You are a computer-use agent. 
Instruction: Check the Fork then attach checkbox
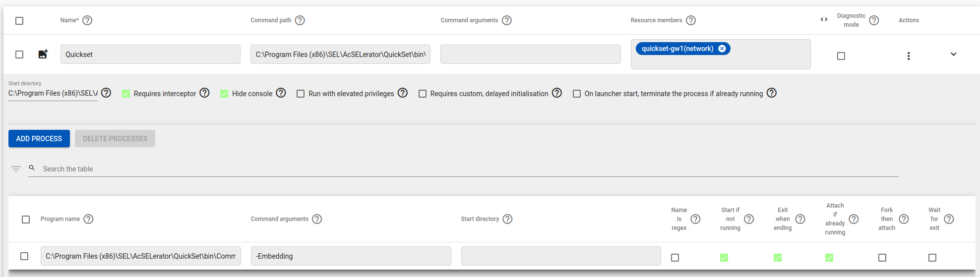click(882, 258)
